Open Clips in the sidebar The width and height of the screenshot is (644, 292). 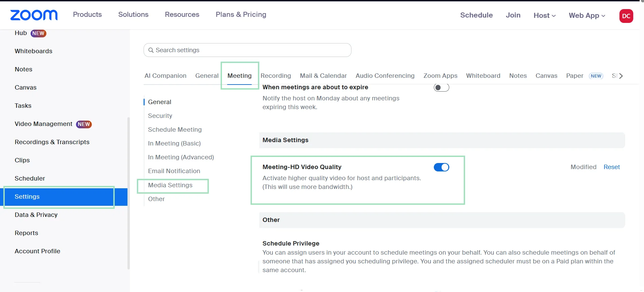point(22,160)
